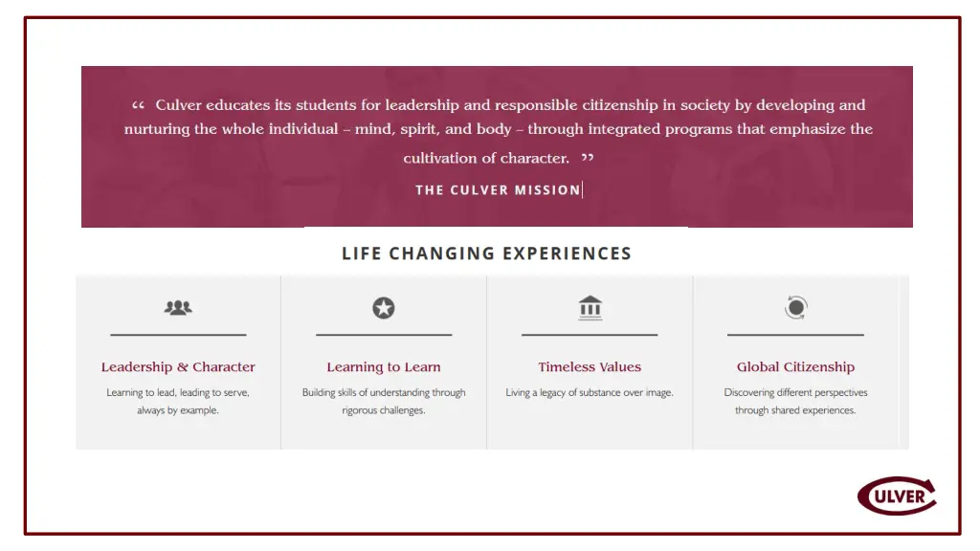
Task: Click the divider line under the star icon
Action: coord(384,335)
